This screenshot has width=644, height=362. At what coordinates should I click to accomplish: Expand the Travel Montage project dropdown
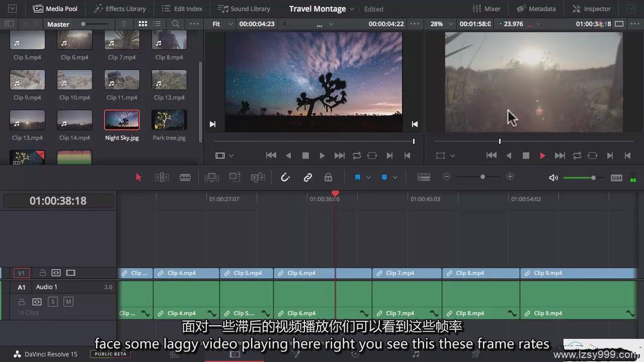pyautogui.click(x=352, y=9)
